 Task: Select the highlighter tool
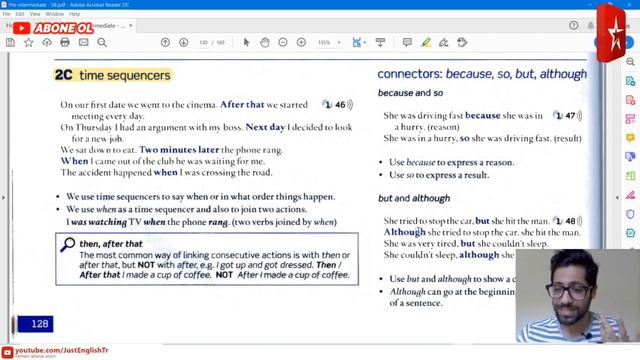(x=426, y=42)
